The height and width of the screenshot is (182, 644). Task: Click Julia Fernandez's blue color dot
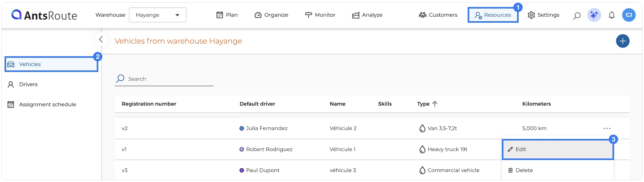pos(242,128)
